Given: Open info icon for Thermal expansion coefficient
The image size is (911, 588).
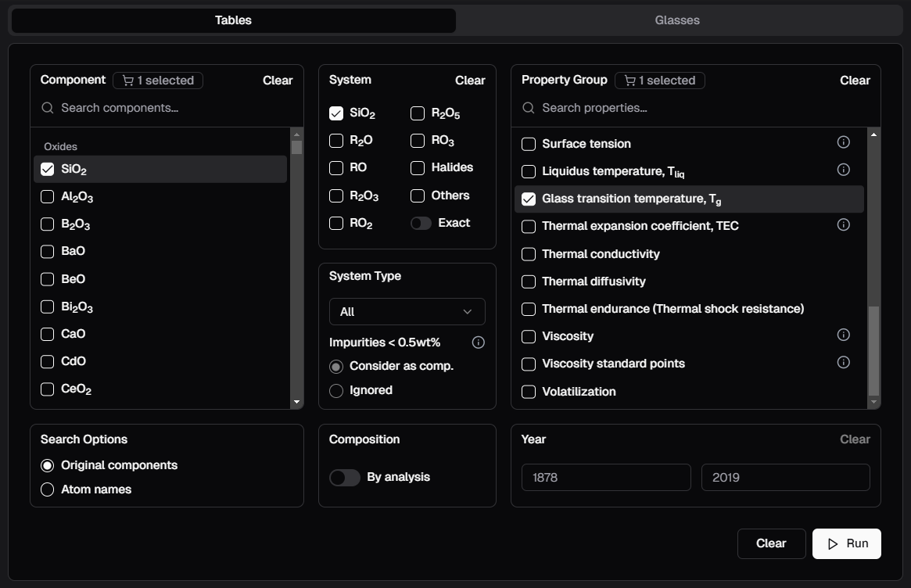Looking at the screenshot, I should [843, 225].
